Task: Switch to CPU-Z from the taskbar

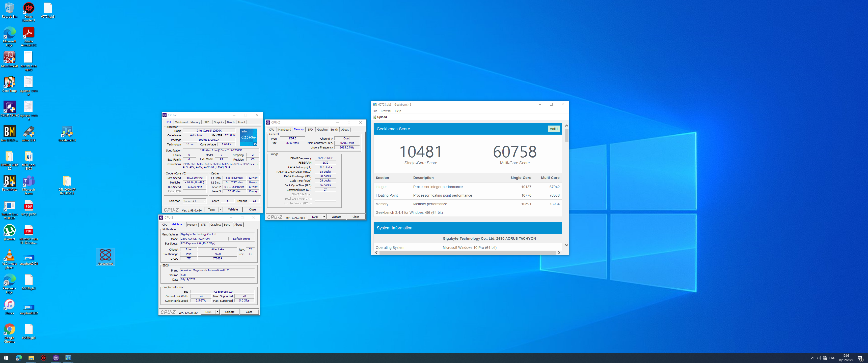Action: [x=56, y=358]
